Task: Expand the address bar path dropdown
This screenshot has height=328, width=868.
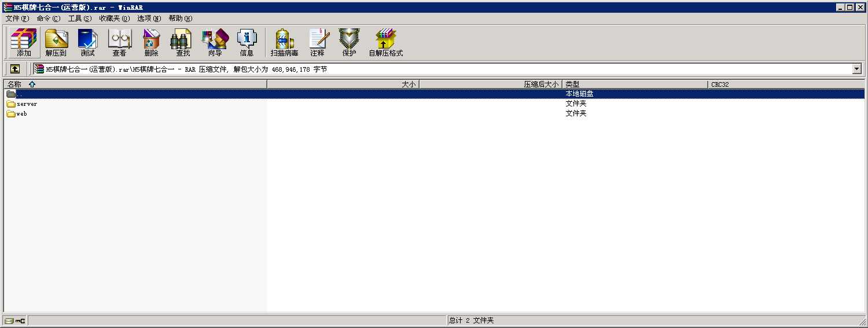Action: click(x=857, y=69)
